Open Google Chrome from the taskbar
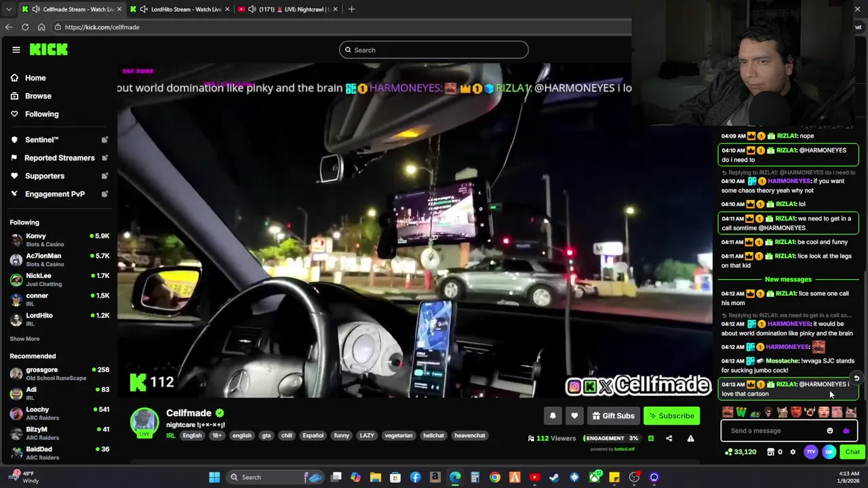868x488 pixels. [x=495, y=477]
